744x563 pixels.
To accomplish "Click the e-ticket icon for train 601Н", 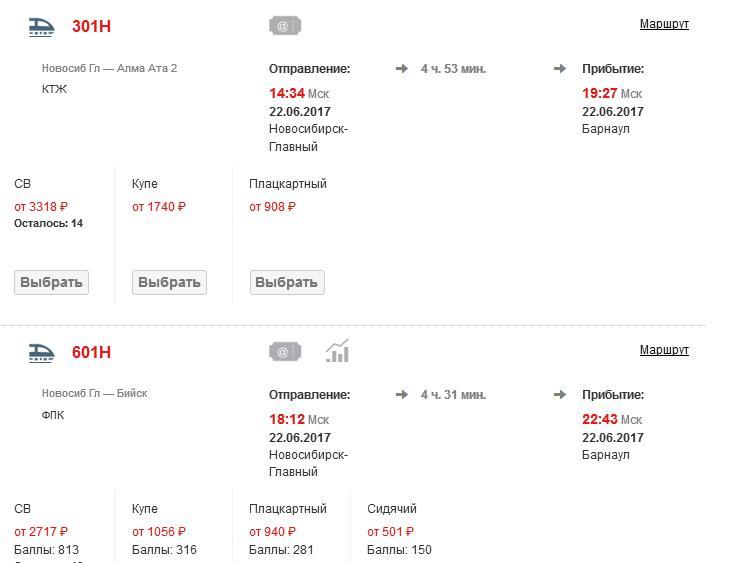I will (285, 352).
